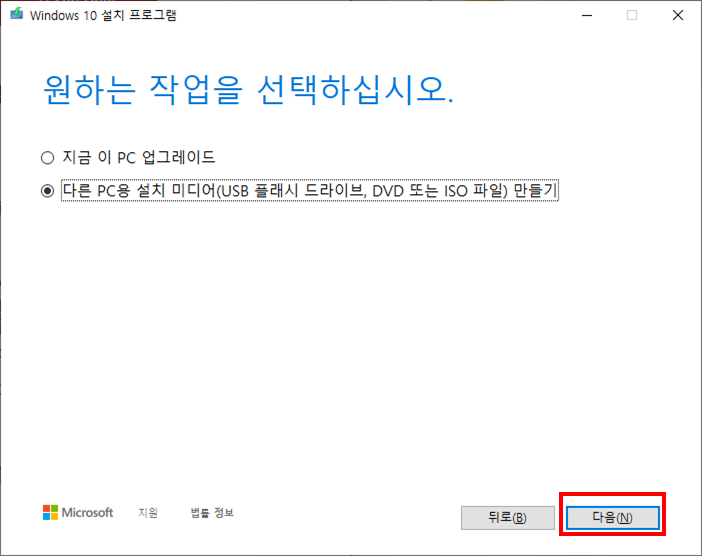
Task: Close the Windows 10 설치 프로그램 window
Action: [678, 15]
